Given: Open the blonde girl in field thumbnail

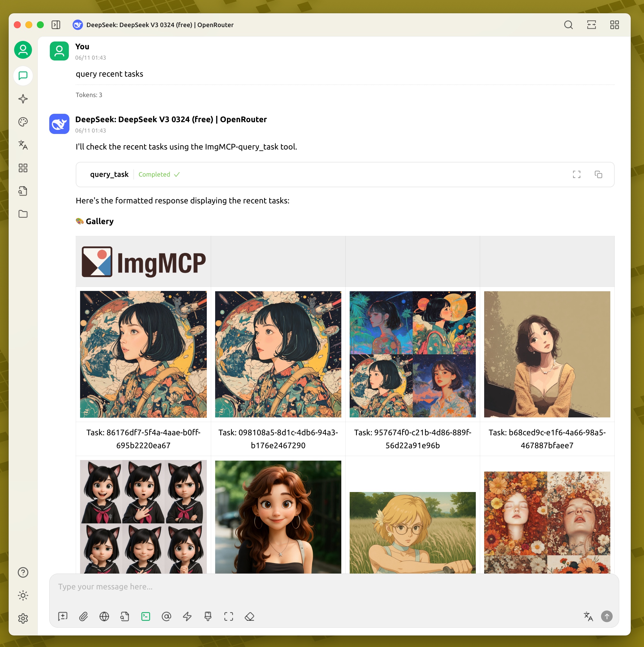Looking at the screenshot, I should (413, 532).
